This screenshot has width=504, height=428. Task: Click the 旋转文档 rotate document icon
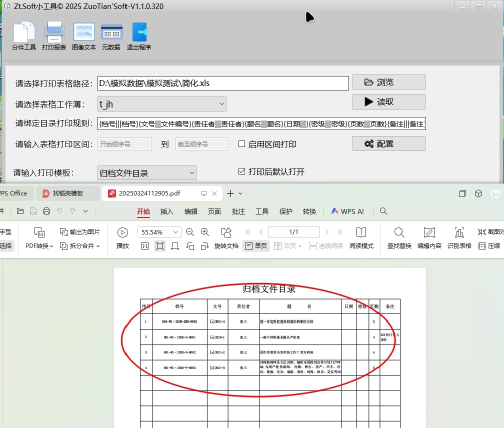coord(226,237)
